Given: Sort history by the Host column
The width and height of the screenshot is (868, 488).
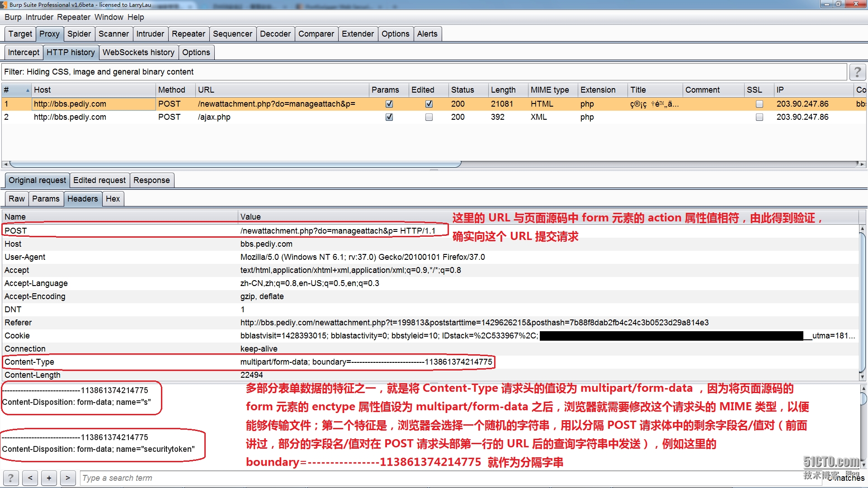Looking at the screenshot, I should pyautogui.click(x=94, y=90).
